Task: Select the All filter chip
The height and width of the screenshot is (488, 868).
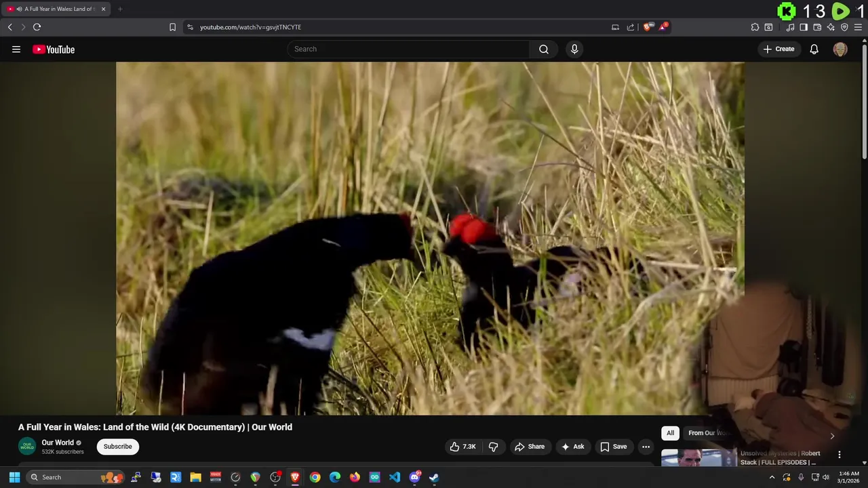Action: (670, 433)
